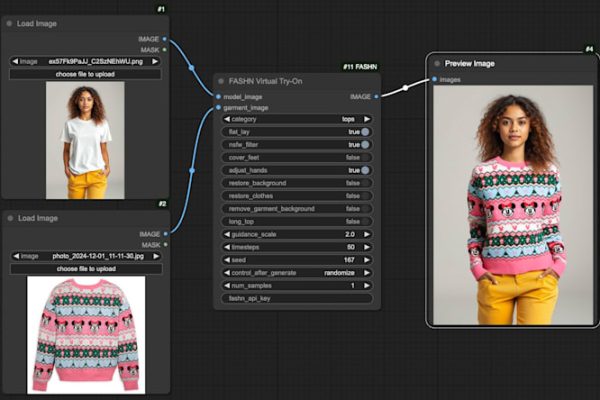Select next image file in node #2

[156, 256]
